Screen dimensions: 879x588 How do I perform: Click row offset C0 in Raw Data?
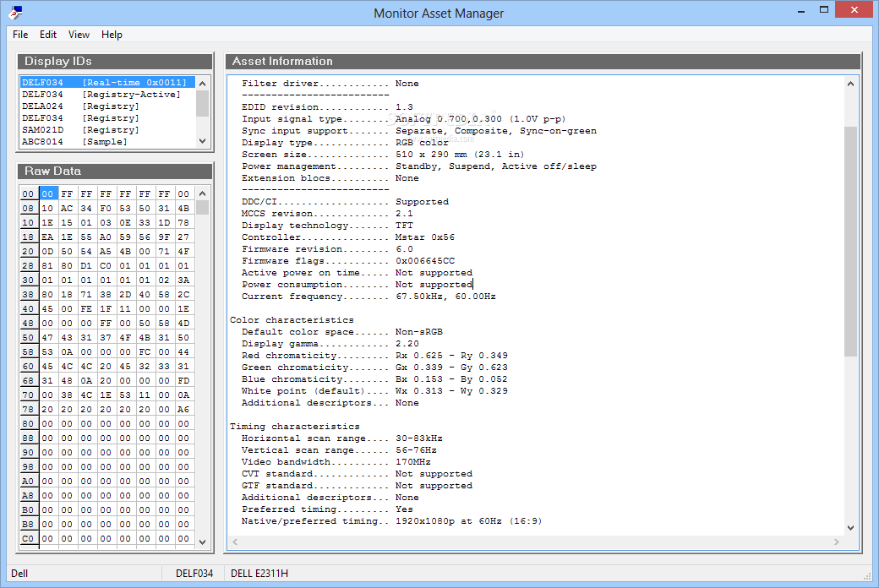click(28, 539)
